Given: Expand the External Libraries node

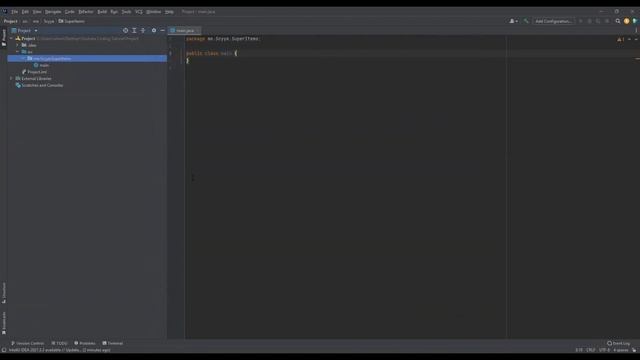Looking at the screenshot, I should coord(11,78).
